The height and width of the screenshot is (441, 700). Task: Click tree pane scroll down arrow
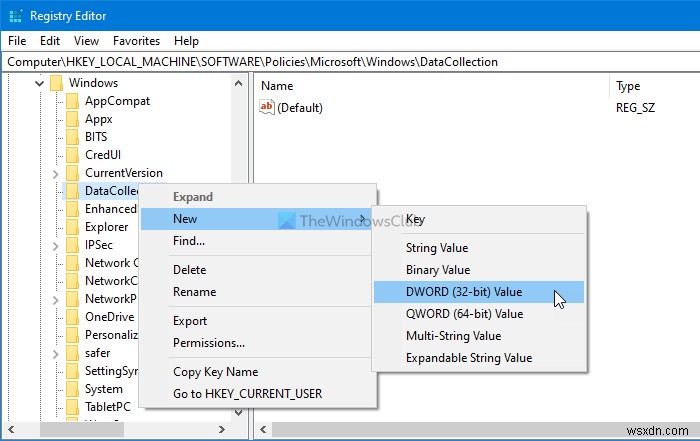(x=238, y=413)
